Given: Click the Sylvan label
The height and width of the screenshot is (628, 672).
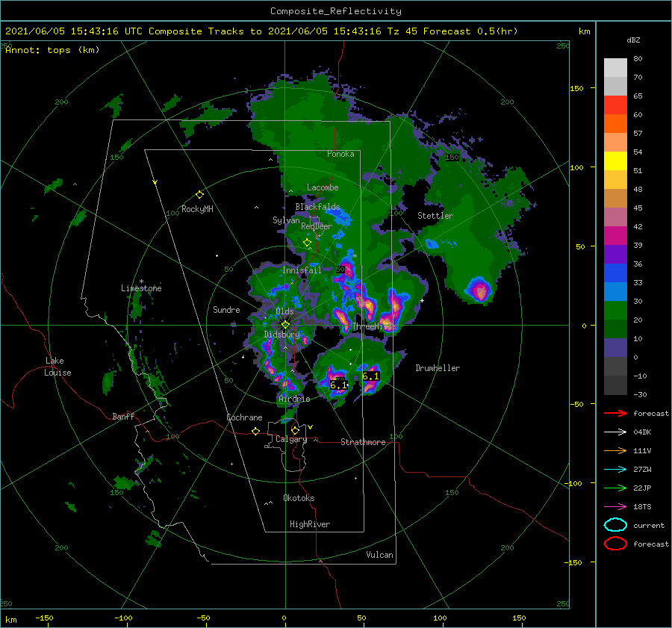Looking at the screenshot, I should pyautogui.click(x=286, y=220).
